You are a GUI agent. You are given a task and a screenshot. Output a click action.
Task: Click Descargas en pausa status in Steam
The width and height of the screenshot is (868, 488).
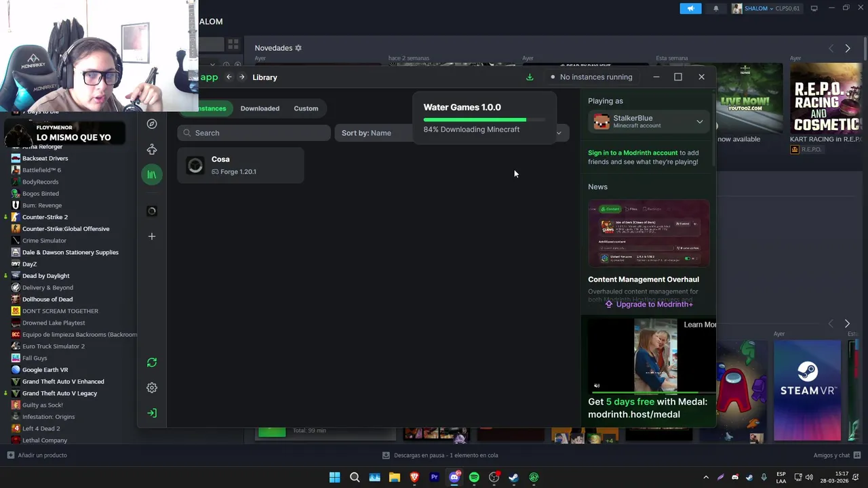[439, 455]
